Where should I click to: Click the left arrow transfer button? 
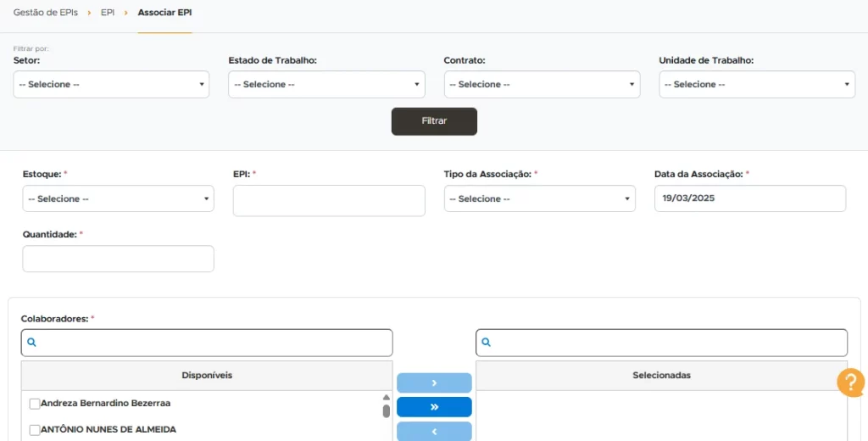434,431
